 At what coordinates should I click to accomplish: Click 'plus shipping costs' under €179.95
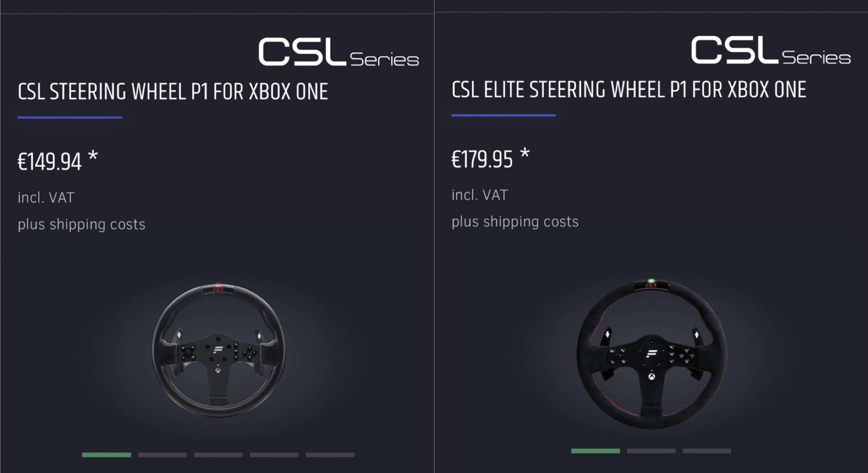click(515, 222)
